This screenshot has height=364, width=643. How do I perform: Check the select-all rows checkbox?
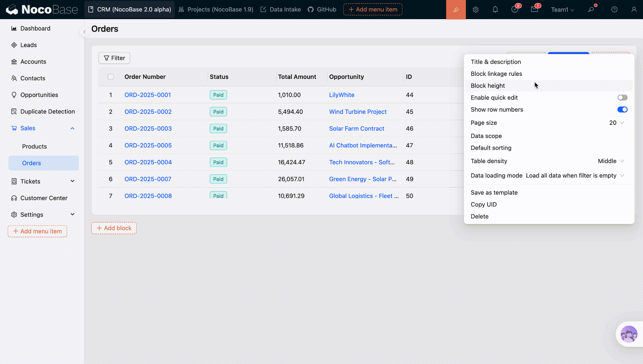click(111, 77)
